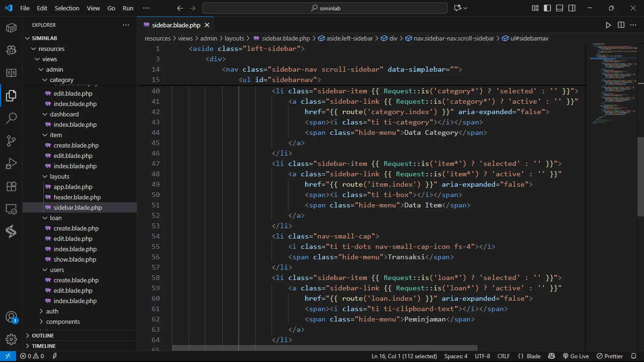
Task: Open the Search view in activity bar
Action: pyautogui.click(x=11, y=118)
